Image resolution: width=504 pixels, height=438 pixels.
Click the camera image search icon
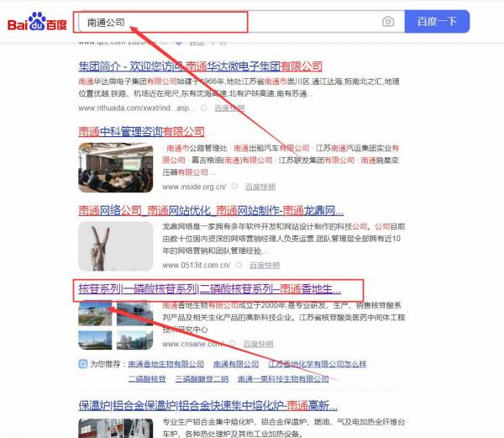(x=388, y=22)
